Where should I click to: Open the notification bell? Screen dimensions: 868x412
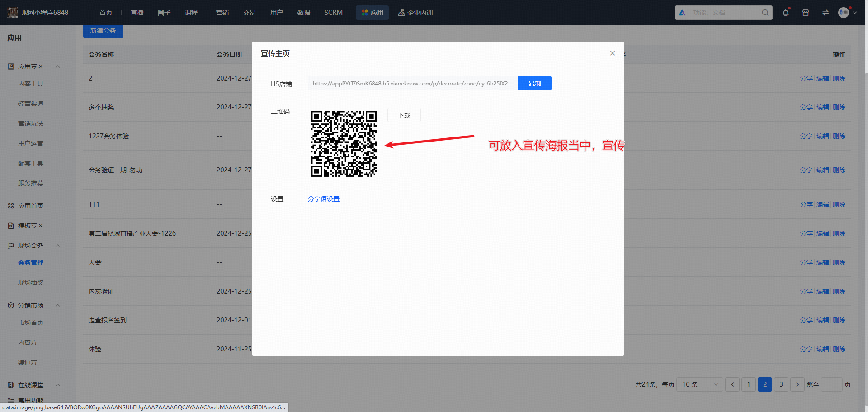(x=786, y=13)
